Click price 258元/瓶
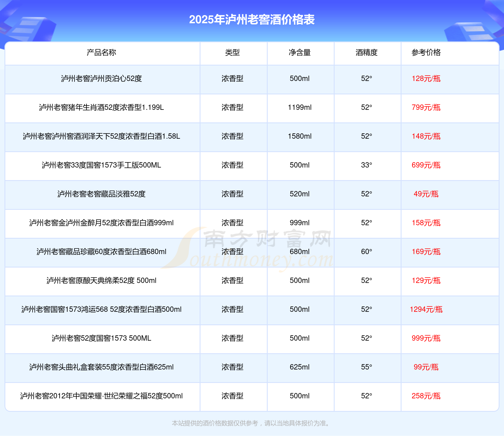 [426, 396]
